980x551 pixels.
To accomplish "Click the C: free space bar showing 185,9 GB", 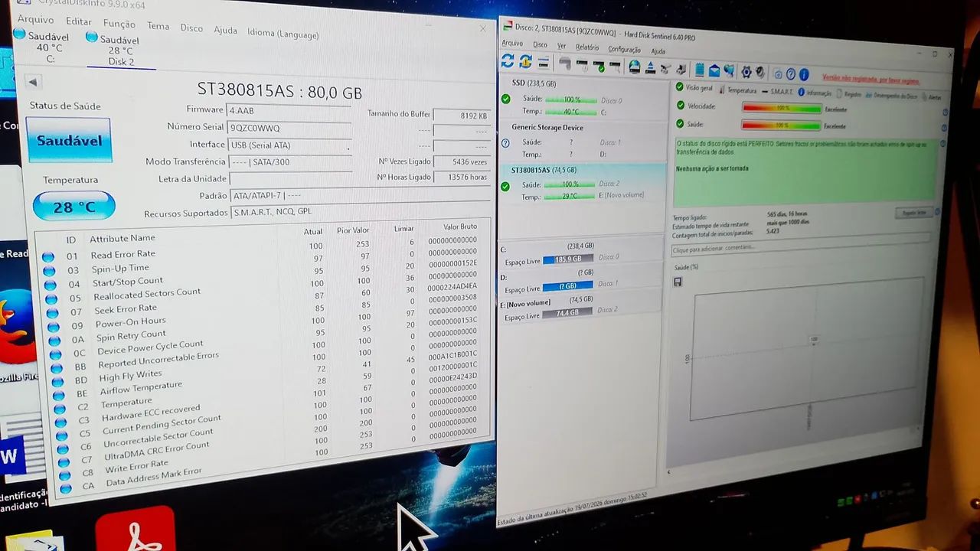I will pyautogui.click(x=568, y=259).
